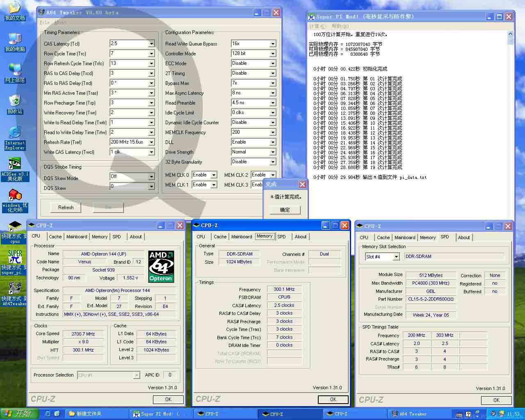
Task: Open the About tab in middle CPU-Z
Action: [301, 237]
